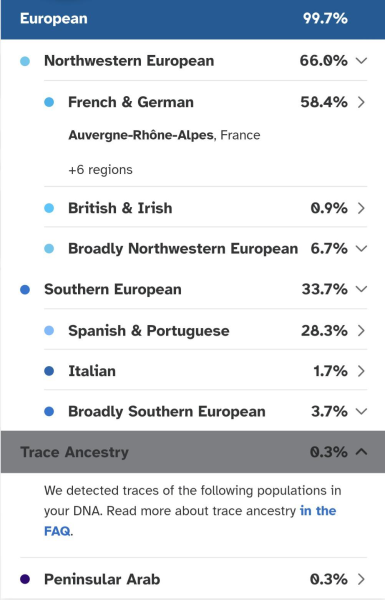Screen dimensions: 385x600
Task: Click the Northwestern European color dot
Action: pos(25,61)
